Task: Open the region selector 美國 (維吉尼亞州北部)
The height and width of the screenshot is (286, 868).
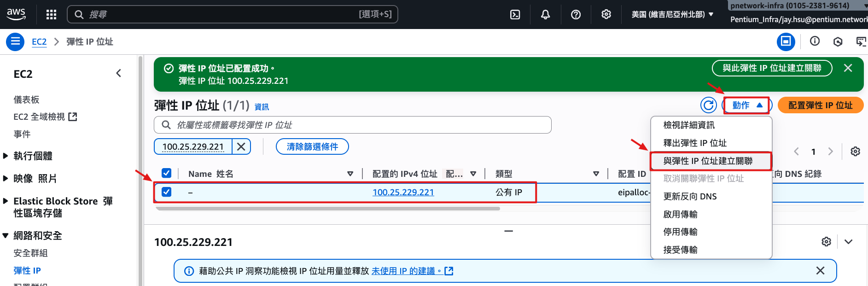Action: [672, 14]
